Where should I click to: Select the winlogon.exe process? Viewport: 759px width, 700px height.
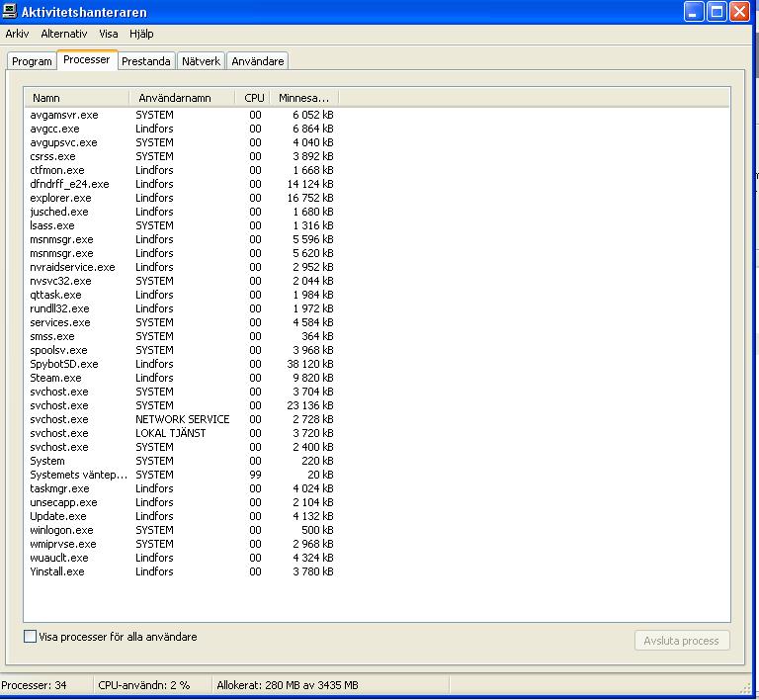click(x=182, y=530)
